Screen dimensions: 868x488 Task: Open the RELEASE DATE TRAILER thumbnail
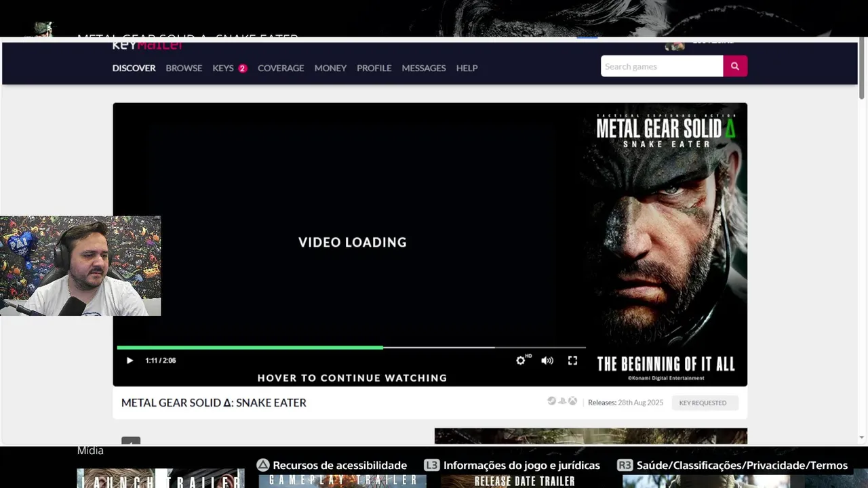pos(524,480)
